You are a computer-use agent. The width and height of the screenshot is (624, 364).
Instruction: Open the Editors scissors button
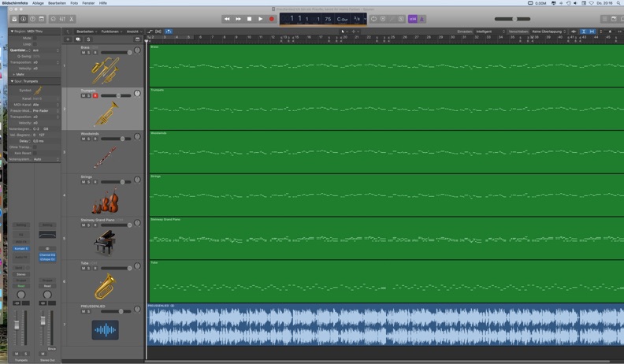[72, 19]
